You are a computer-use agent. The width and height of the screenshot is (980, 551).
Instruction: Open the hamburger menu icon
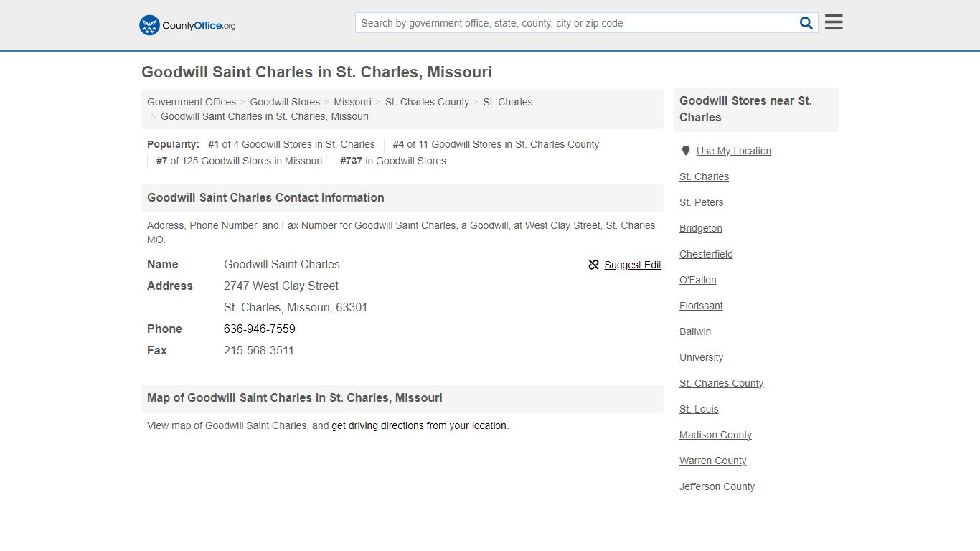coord(834,22)
